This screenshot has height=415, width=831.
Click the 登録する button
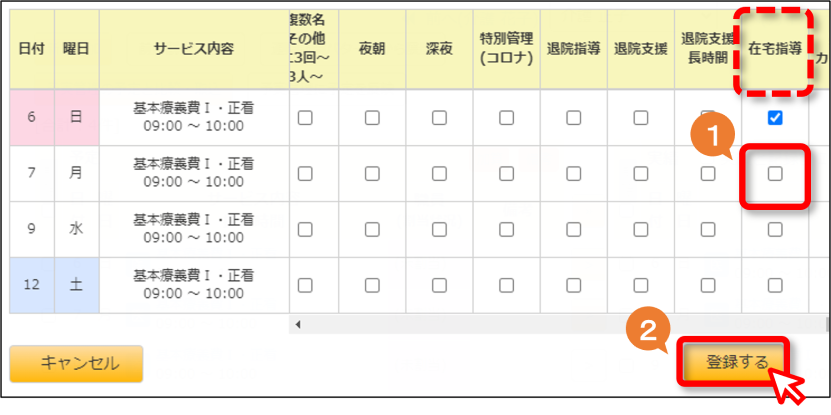[733, 363]
